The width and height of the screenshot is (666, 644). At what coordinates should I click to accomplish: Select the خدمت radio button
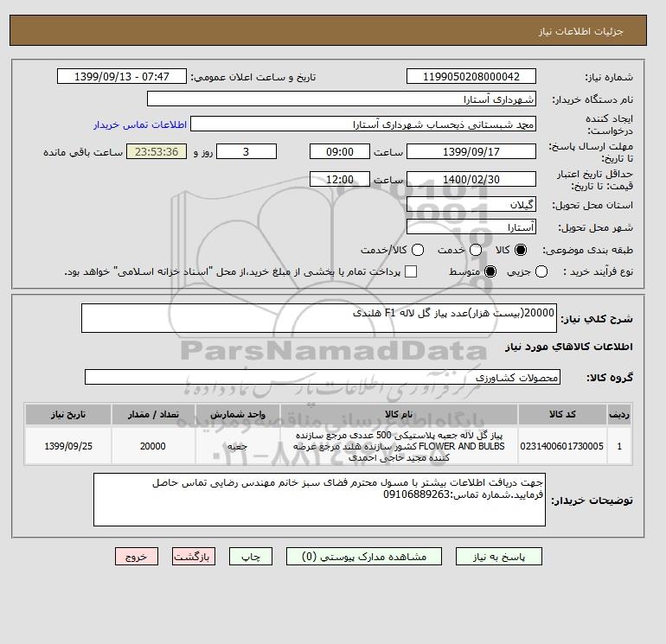[476, 250]
